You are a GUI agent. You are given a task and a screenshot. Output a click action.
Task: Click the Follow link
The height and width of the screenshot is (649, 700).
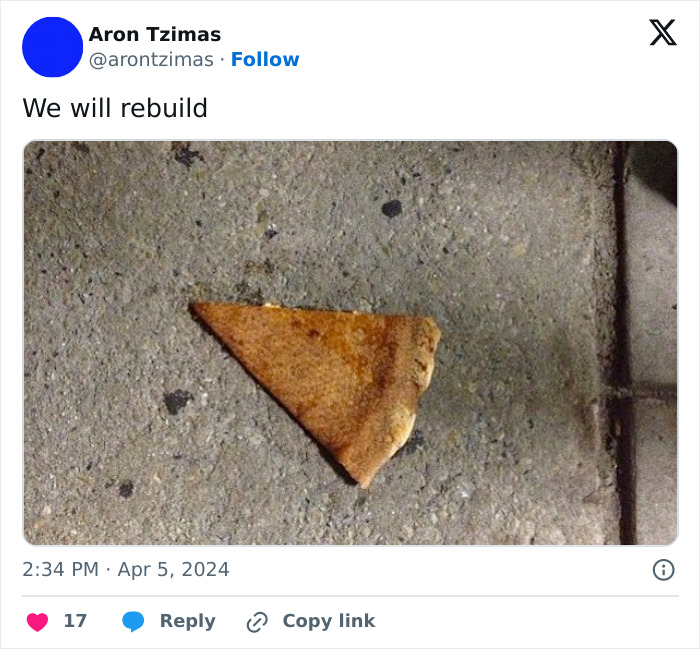[265, 59]
